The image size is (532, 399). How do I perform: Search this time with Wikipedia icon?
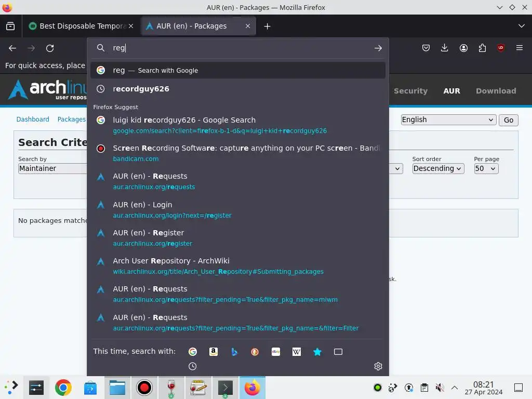click(x=297, y=352)
